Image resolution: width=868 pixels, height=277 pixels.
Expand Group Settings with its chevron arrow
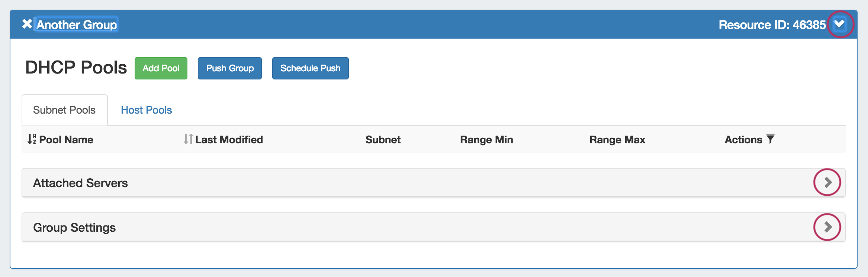(x=827, y=227)
